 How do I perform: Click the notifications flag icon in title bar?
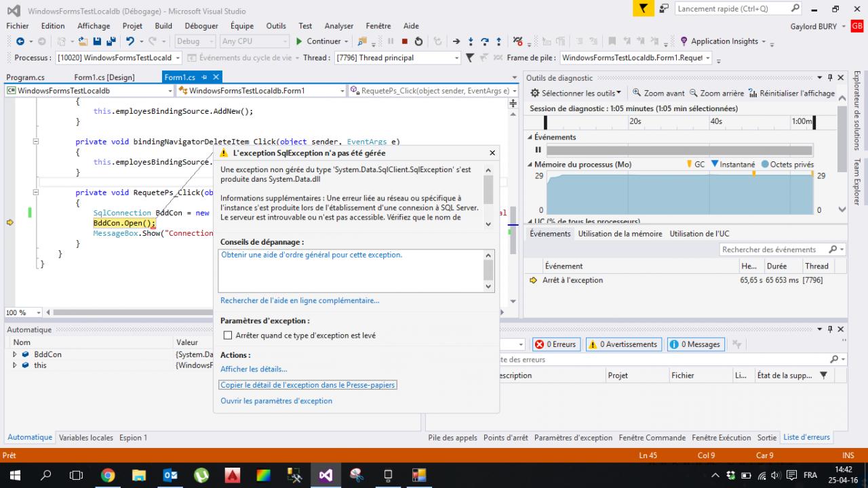pos(643,9)
